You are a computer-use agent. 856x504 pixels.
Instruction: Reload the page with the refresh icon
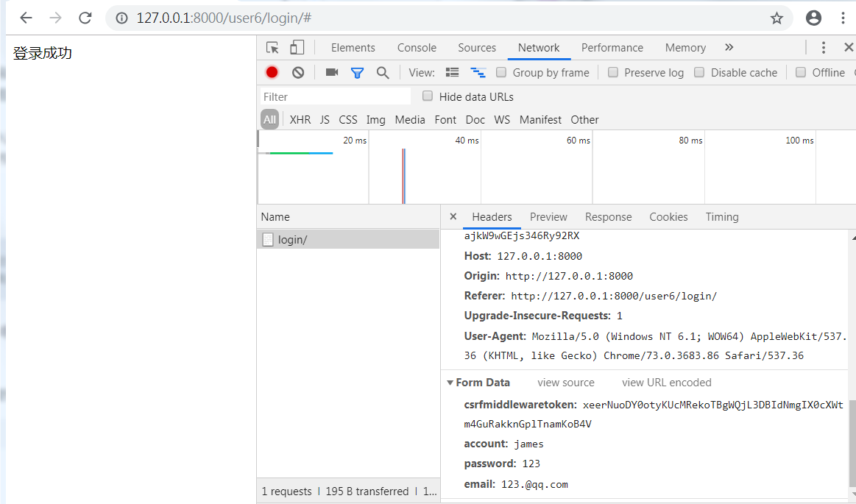coord(85,18)
